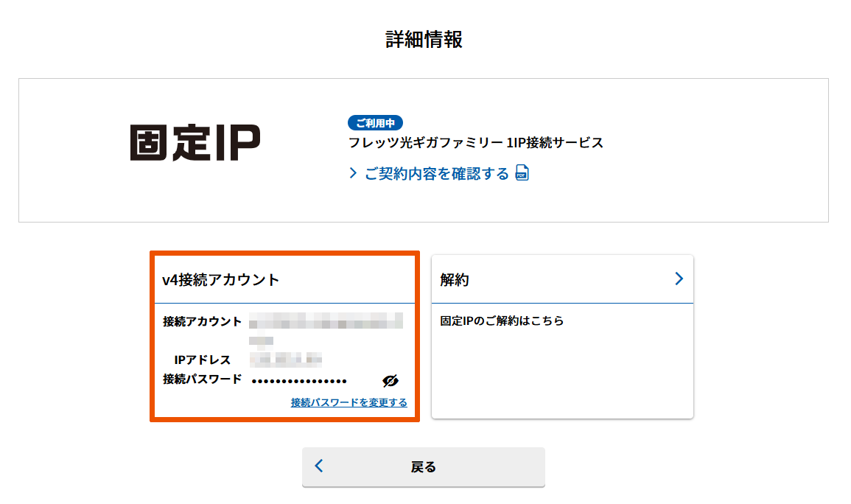The width and height of the screenshot is (851, 504).
Task: Click the blurred 接続アカウント value
Action: [326, 321]
